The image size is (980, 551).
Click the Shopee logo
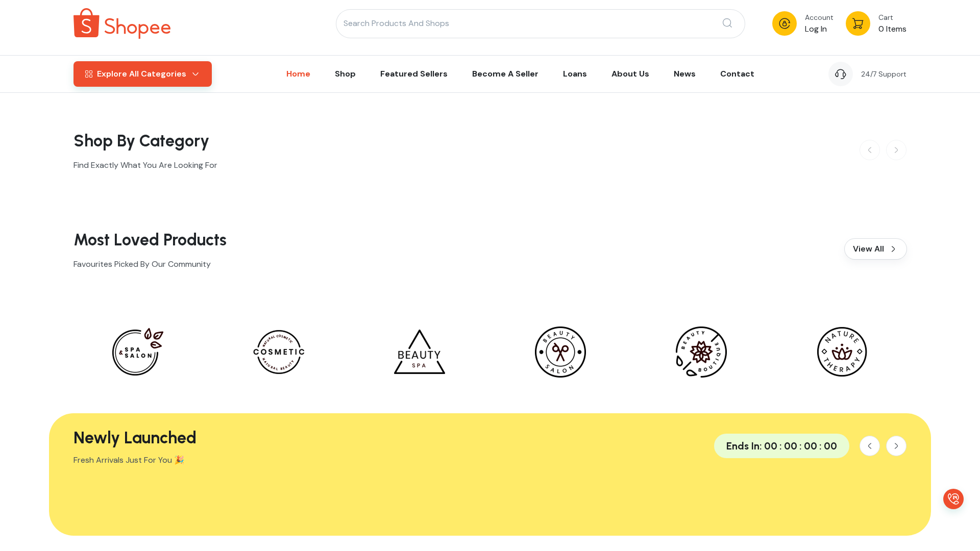pyautogui.click(x=122, y=23)
